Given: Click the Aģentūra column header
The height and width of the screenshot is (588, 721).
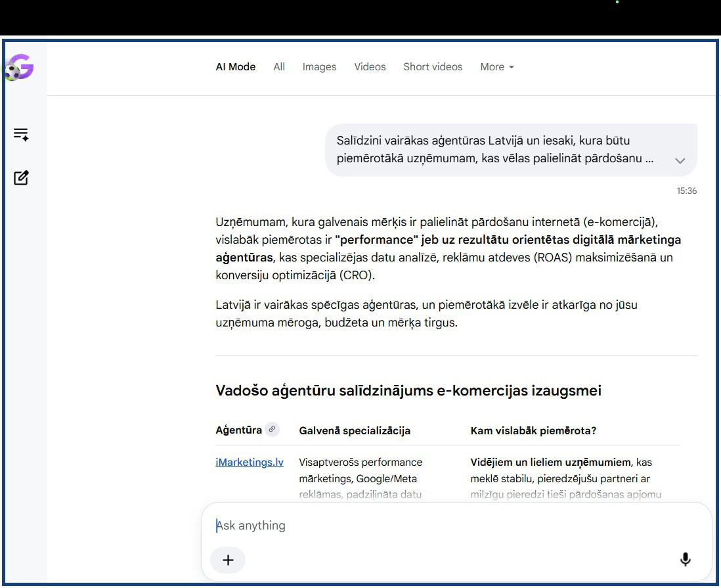Looking at the screenshot, I should pyautogui.click(x=238, y=430).
